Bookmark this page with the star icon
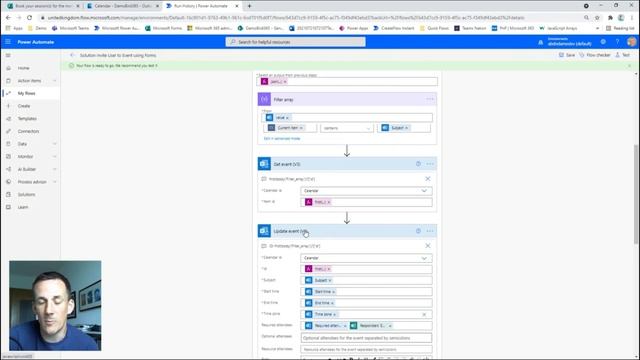The image size is (640, 360). coord(597,18)
